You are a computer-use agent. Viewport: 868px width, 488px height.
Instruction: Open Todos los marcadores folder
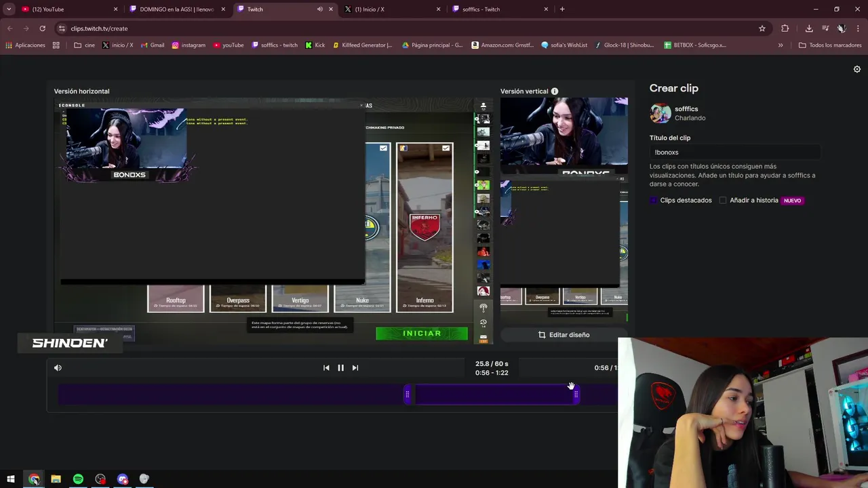pos(830,45)
